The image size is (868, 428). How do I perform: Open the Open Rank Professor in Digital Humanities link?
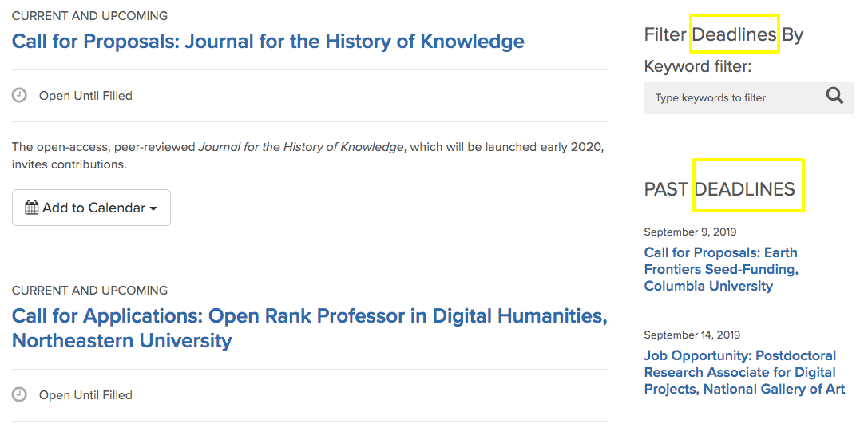pos(310,327)
